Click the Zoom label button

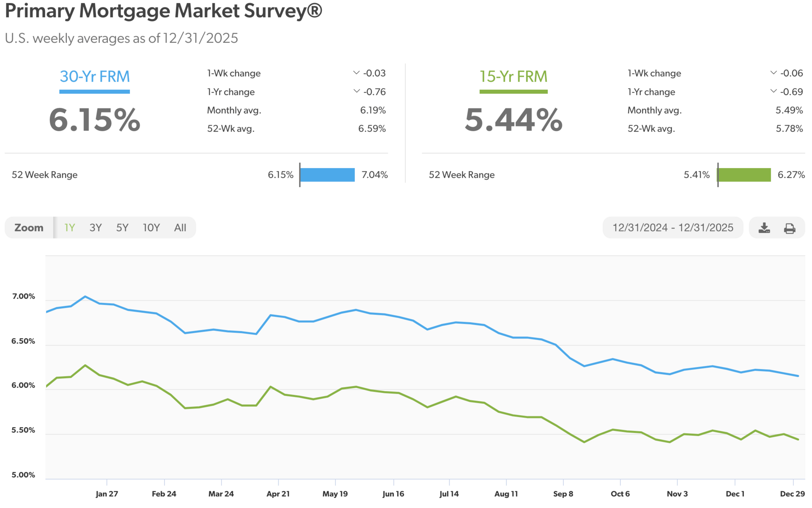29,228
